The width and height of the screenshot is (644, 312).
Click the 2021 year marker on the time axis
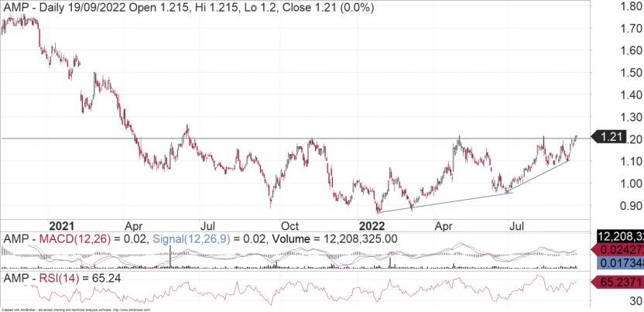[x=68, y=220]
